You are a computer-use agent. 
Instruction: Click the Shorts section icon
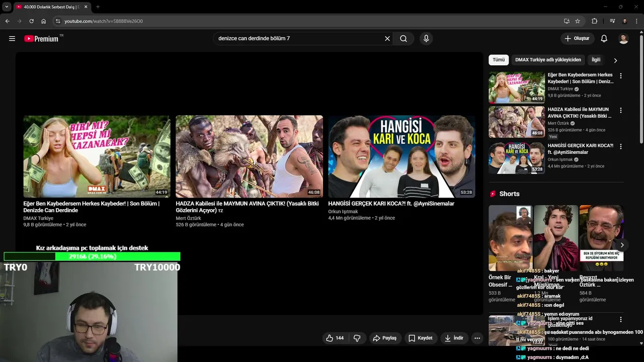(493, 194)
